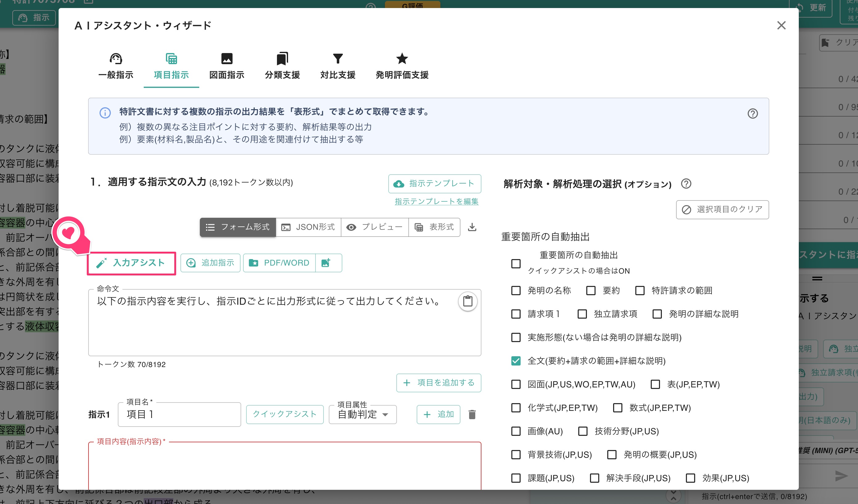Select the 項目指示 tab
Screen dimensions: 858x504
(x=171, y=67)
